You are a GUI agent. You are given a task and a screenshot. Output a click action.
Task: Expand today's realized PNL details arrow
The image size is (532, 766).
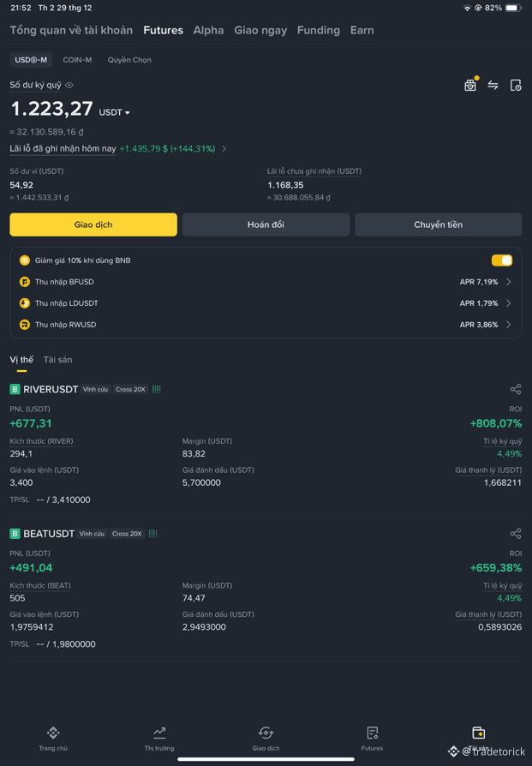click(224, 148)
